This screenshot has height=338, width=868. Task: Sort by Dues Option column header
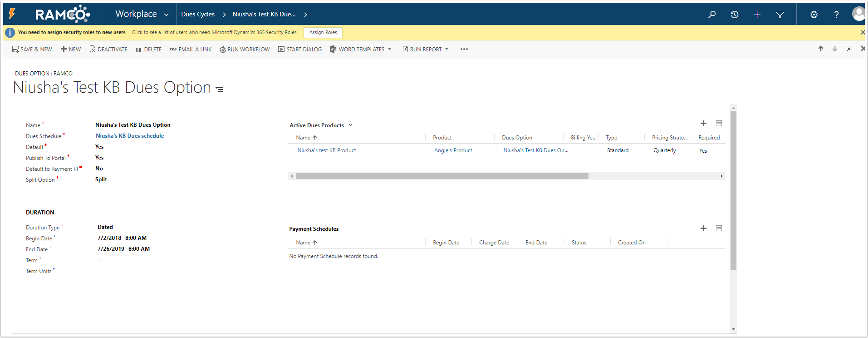coord(517,138)
